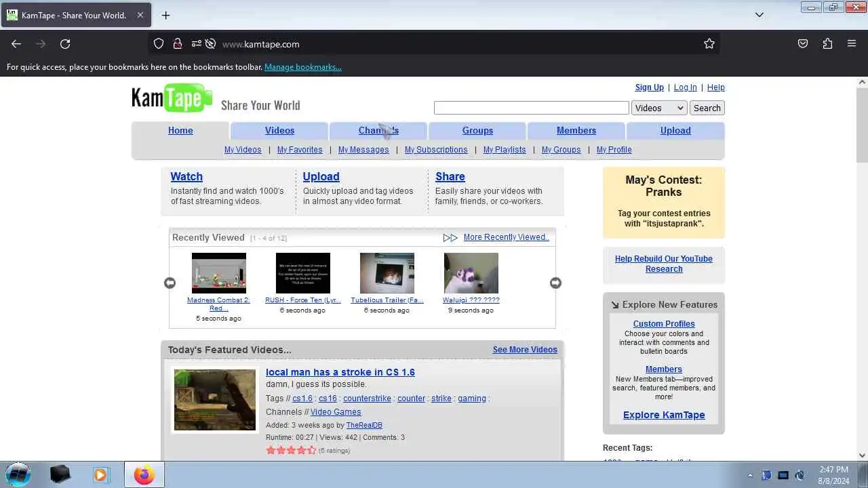Click the KamTape logo
The width and height of the screenshot is (868, 488).
click(x=172, y=98)
